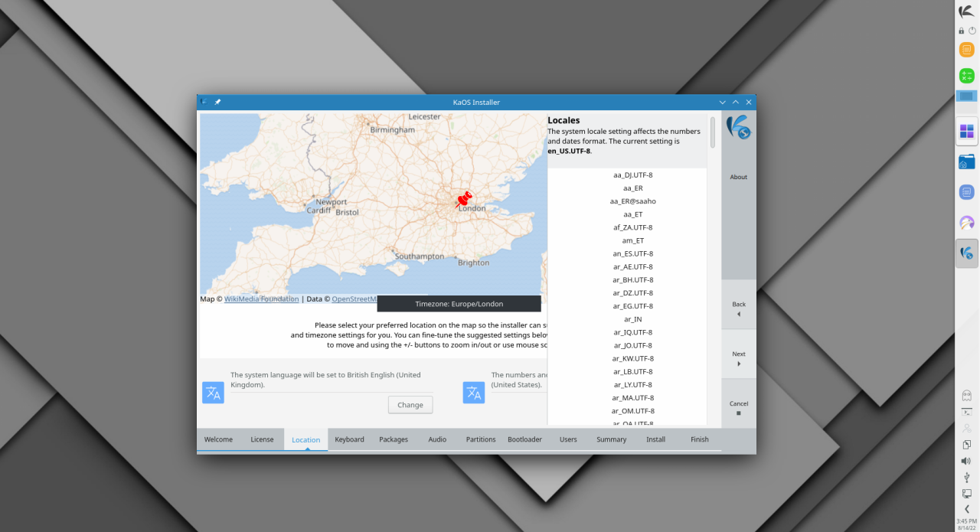
Task: Open the Install step tab
Action: [x=655, y=439]
